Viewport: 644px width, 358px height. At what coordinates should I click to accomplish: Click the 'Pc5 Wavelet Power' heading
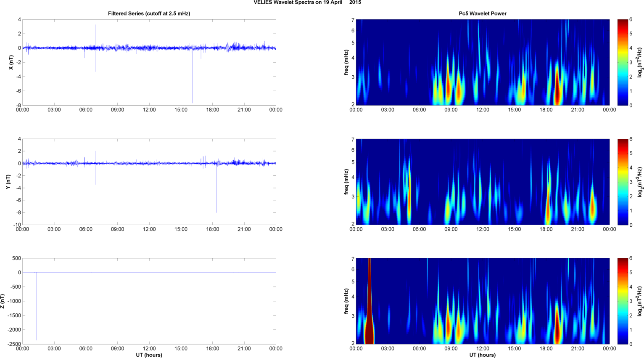pos(483,13)
